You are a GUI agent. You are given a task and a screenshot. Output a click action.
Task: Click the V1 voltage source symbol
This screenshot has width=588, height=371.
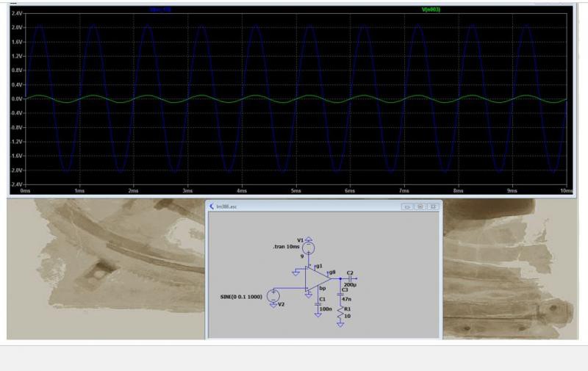coord(309,248)
